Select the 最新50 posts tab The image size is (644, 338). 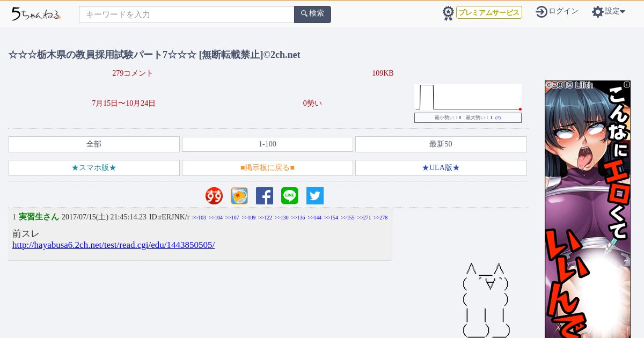441,144
